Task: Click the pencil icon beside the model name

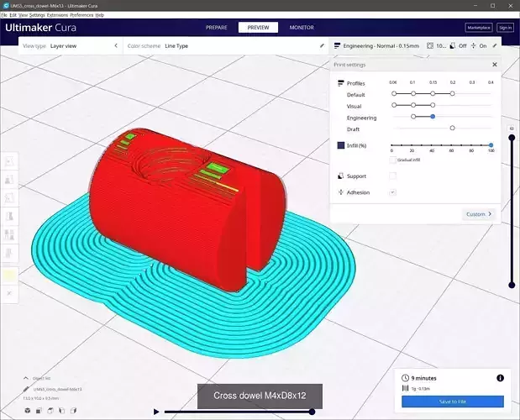Action: click(x=26, y=389)
